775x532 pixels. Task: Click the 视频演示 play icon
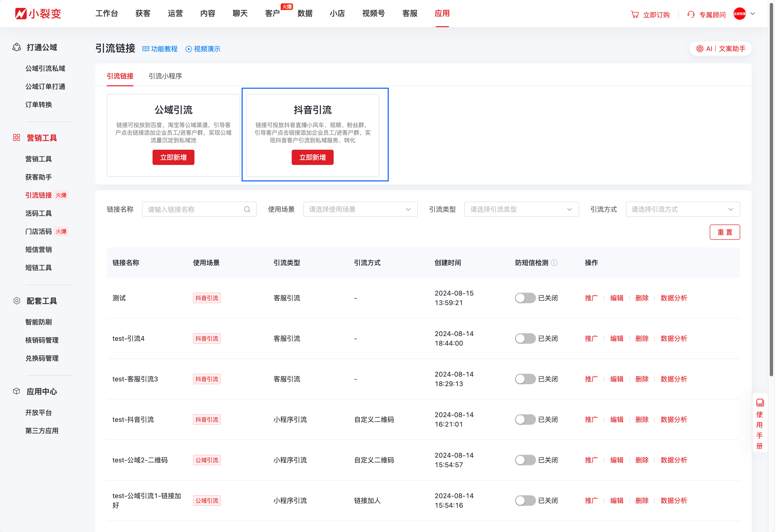189,49
